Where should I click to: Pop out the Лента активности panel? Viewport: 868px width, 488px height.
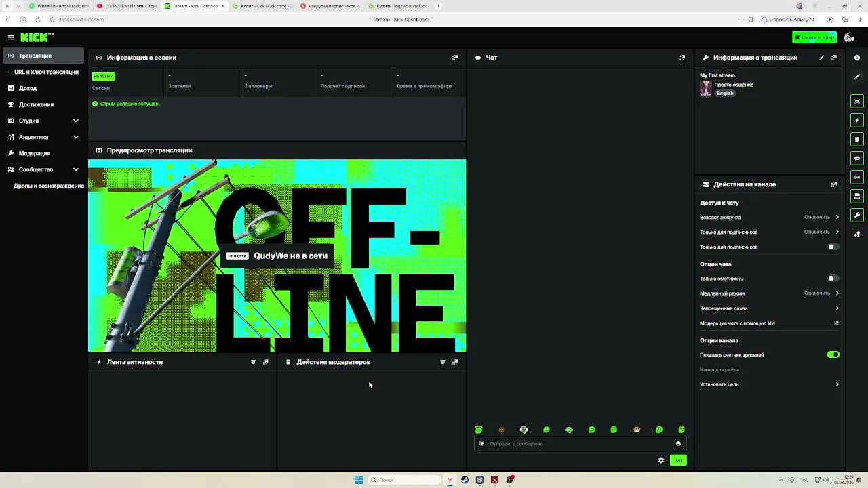coord(266,362)
